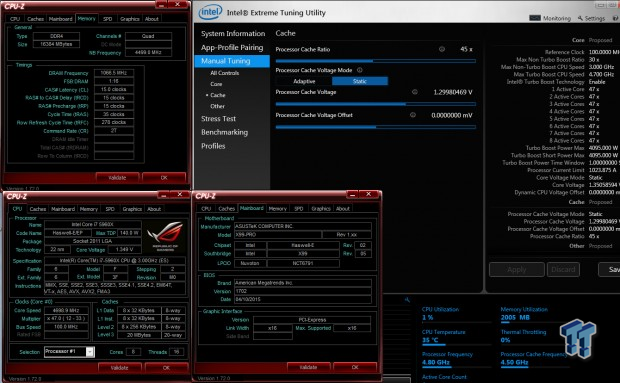Click the BIOS Version 1702 field
Viewport: 620px width, 383px height.
pos(302,291)
